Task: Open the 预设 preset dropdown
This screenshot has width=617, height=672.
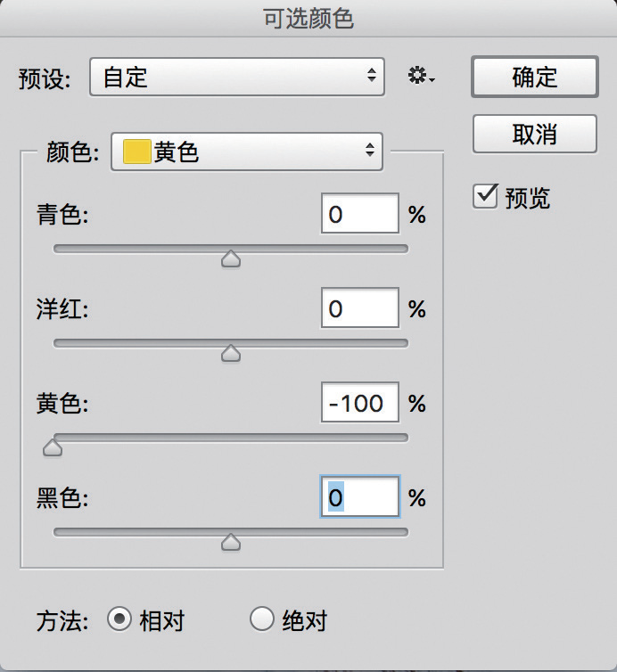Action: (x=237, y=78)
